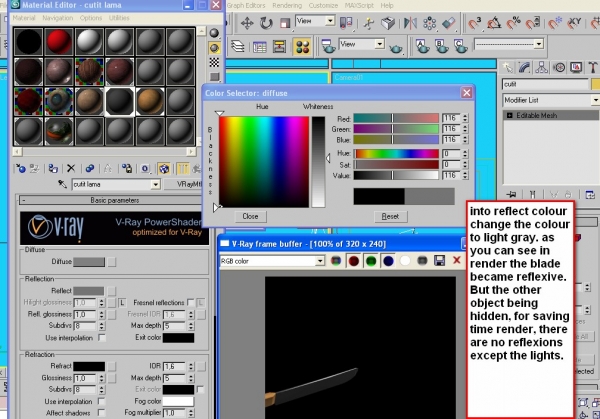Toggle checkered Background icon in Material Editor

[214, 62]
